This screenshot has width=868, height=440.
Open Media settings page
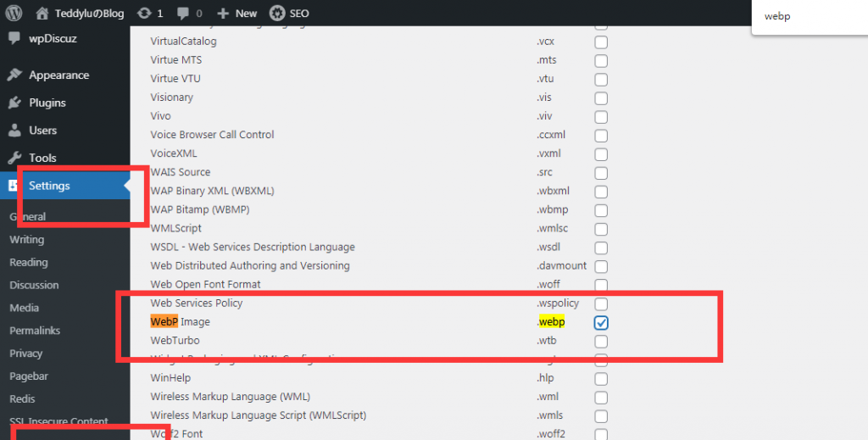tap(25, 308)
